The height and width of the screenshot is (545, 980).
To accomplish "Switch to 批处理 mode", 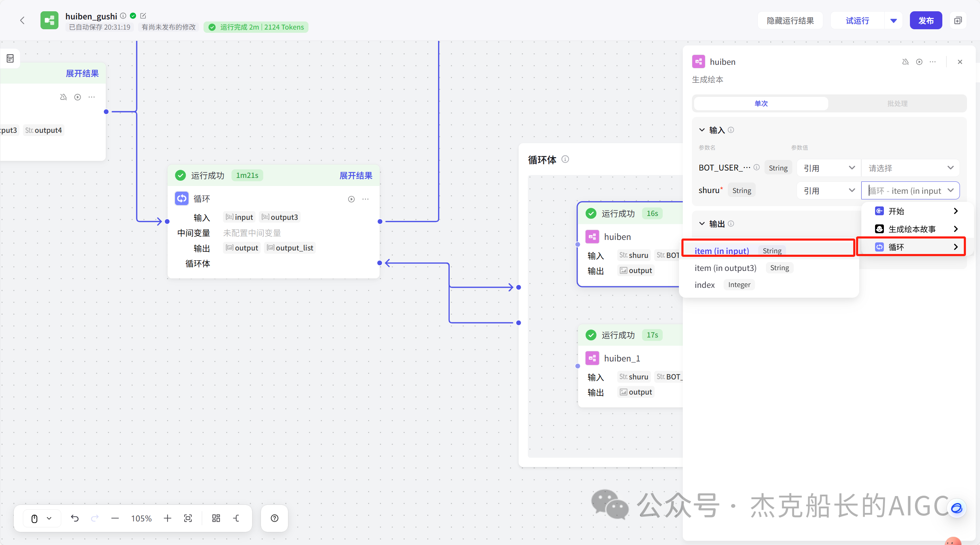I will coord(897,104).
